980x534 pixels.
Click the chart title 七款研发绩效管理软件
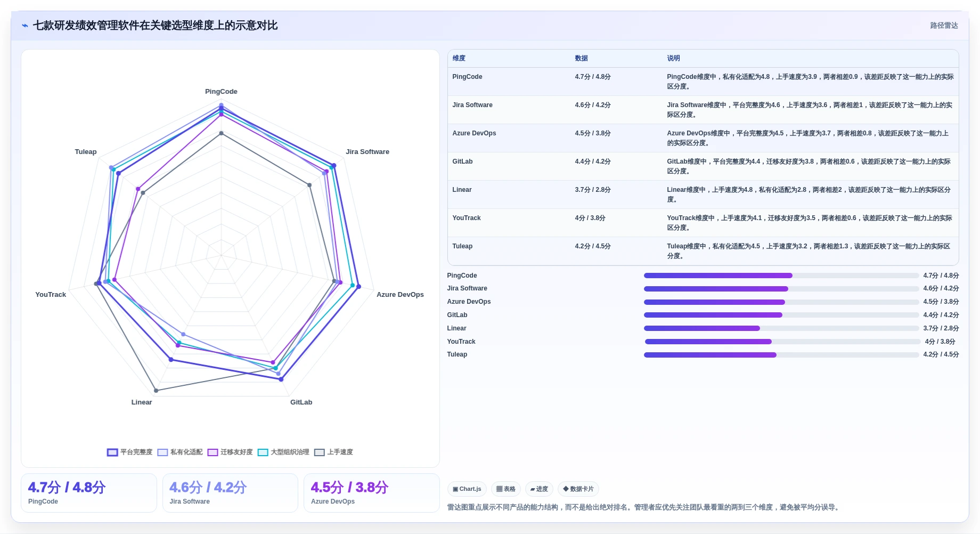tap(155, 26)
